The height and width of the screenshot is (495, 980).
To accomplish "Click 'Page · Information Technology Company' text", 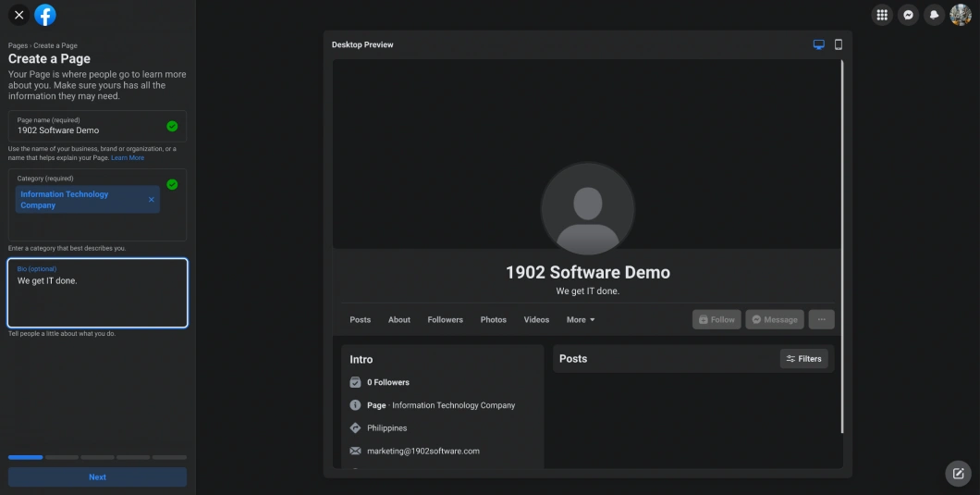I will pos(441,405).
